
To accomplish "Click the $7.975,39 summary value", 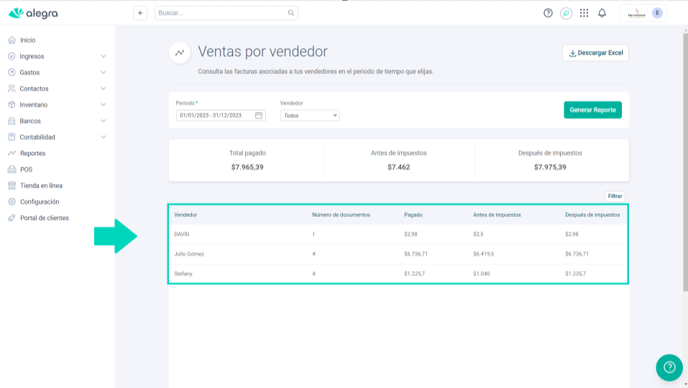I will click(550, 167).
